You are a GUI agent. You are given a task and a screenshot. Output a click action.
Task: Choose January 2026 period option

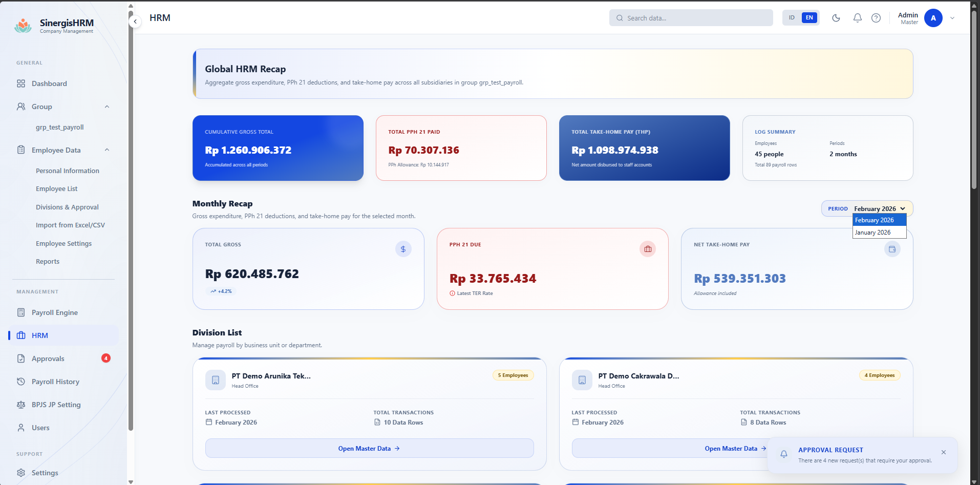tap(879, 233)
